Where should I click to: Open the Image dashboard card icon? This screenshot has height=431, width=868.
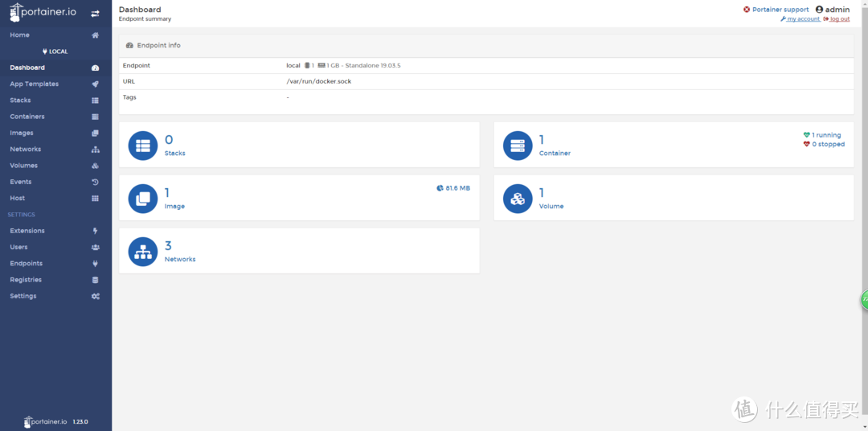pos(143,199)
